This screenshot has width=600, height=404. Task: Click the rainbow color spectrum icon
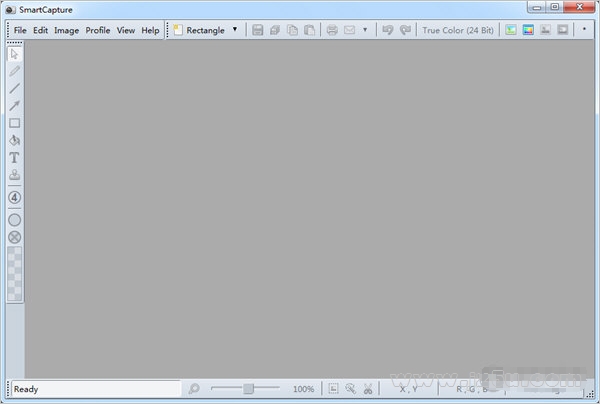point(528,30)
